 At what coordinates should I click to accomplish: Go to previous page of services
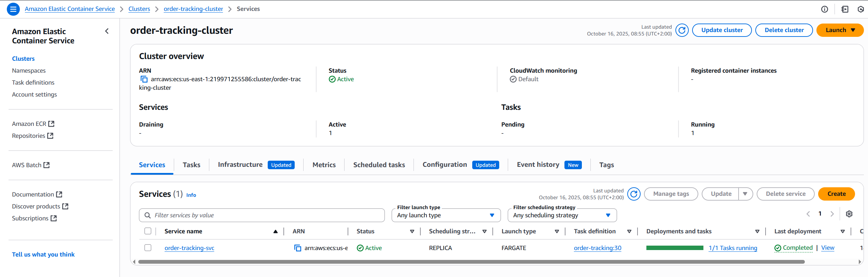pyautogui.click(x=808, y=214)
